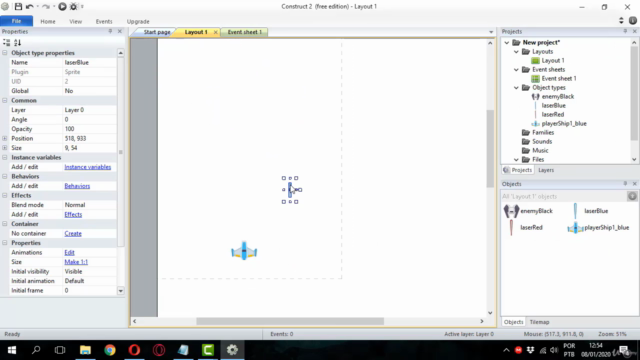Expand the Position property
This screenshot has width=640, height=360.
click(x=4, y=138)
